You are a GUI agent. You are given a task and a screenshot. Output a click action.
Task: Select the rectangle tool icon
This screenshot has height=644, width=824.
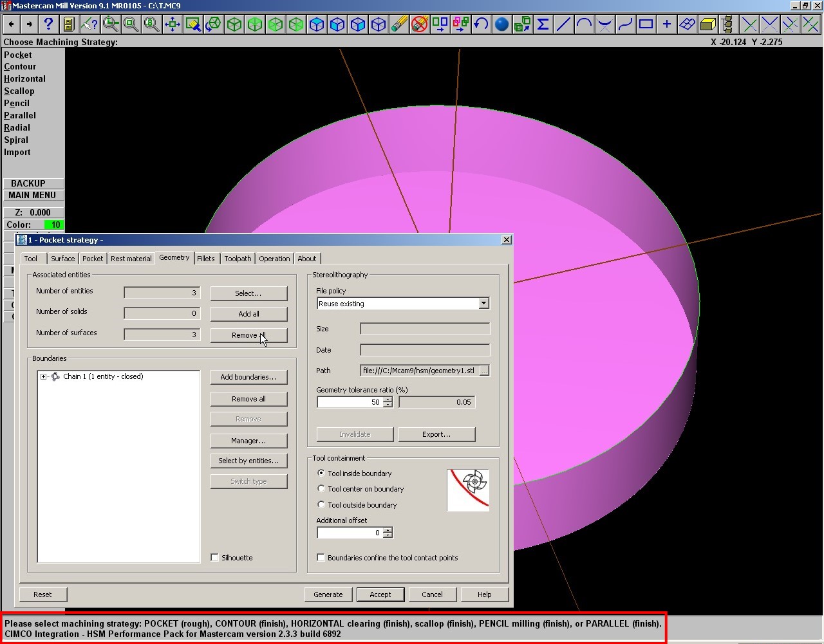point(646,24)
